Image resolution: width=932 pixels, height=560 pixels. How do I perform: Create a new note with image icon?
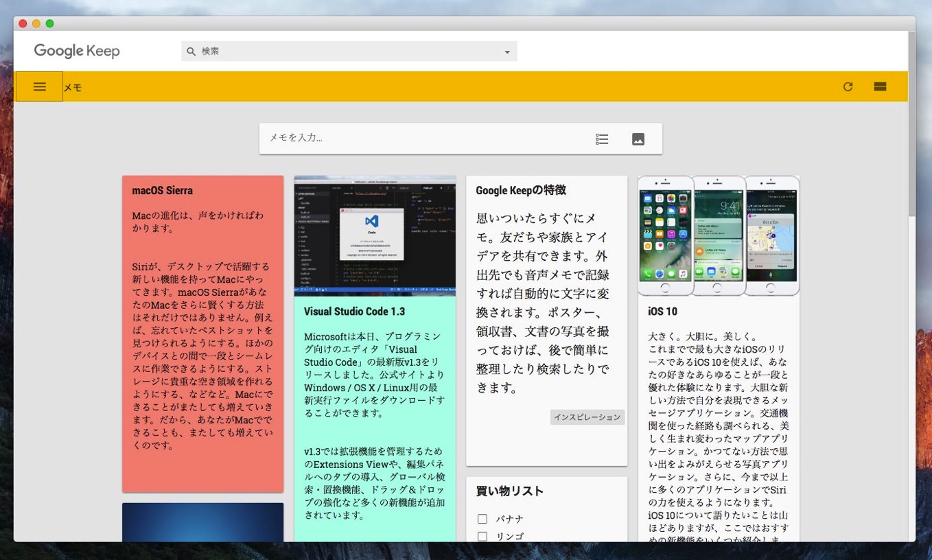click(638, 139)
